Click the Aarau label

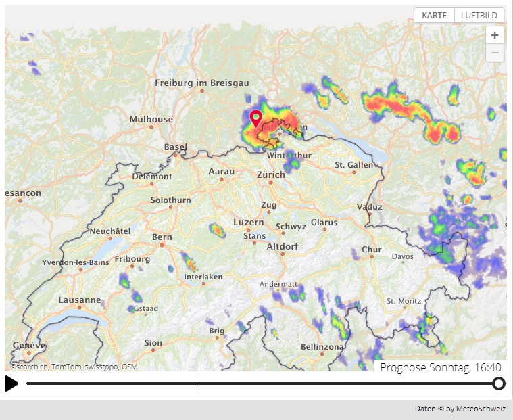tap(222, 172)
